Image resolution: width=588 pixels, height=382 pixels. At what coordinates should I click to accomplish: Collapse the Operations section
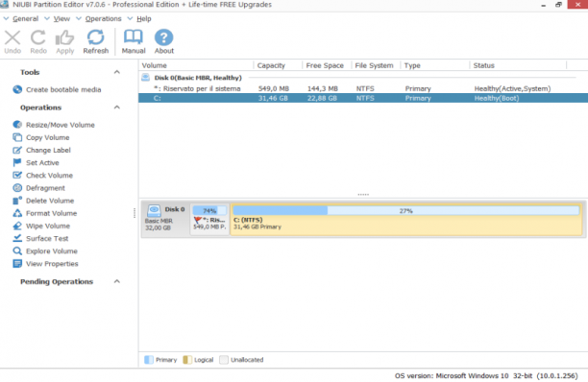[x=117, y=107]
